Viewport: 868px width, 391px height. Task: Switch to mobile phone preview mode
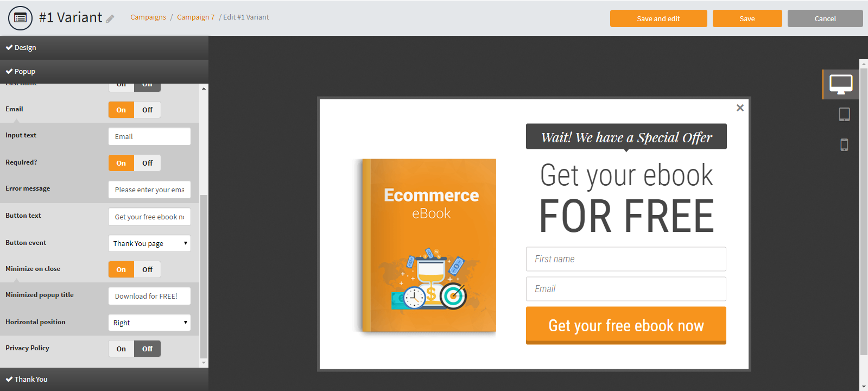tap(844, 144)
